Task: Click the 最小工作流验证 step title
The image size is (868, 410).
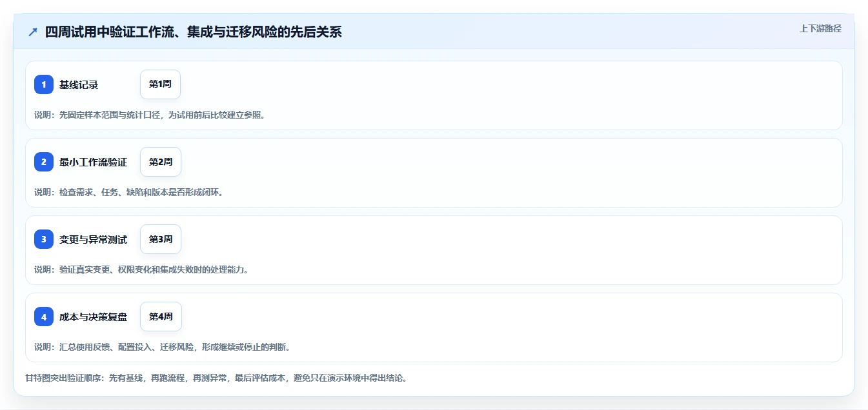Action: pos(93,162)
